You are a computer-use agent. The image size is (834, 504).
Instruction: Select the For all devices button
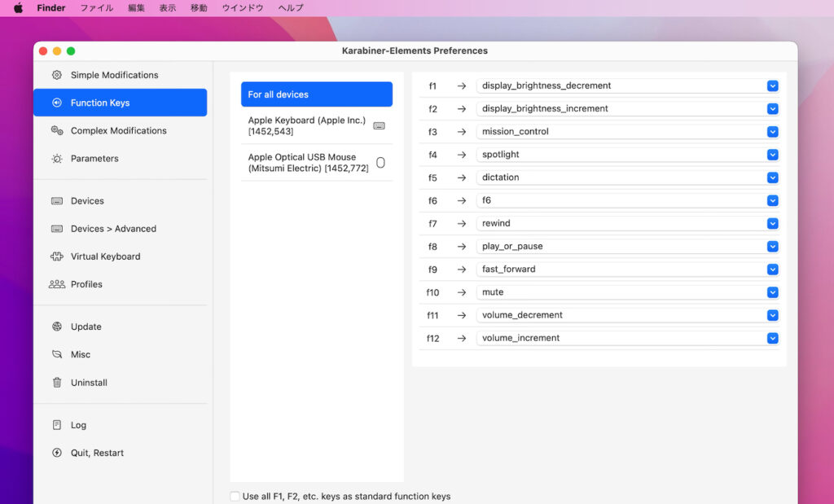point(316,94)
